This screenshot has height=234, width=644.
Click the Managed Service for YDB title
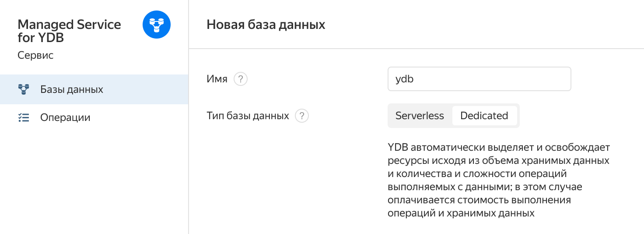coord(69,31)
